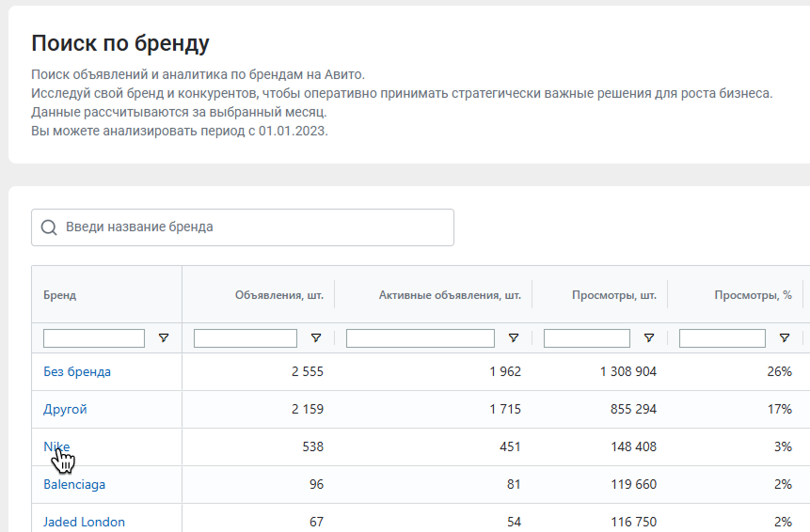This screenshot has width=810, height=532.
Task: Open the Jaded London brand link
Action: click(85, 522)
